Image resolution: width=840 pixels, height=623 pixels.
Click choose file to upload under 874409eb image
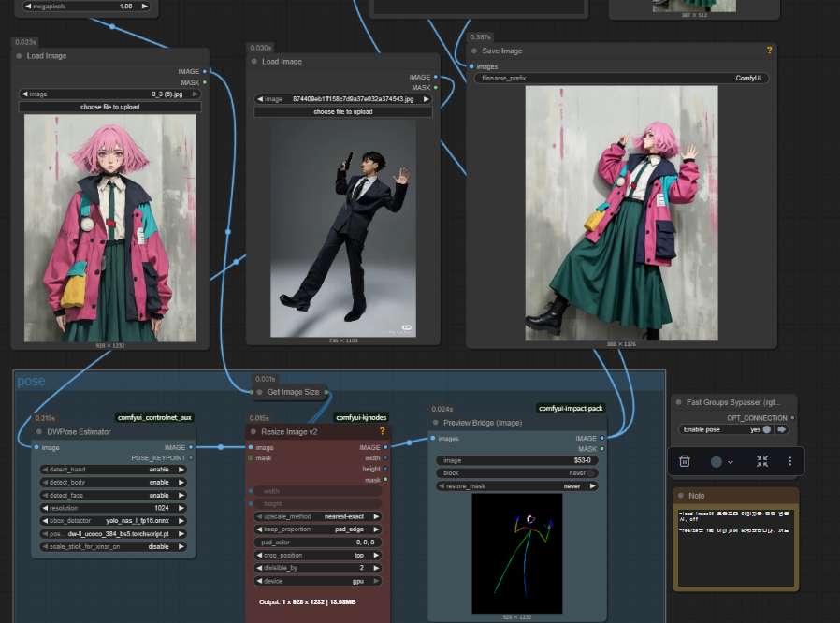tap(342, 111)
